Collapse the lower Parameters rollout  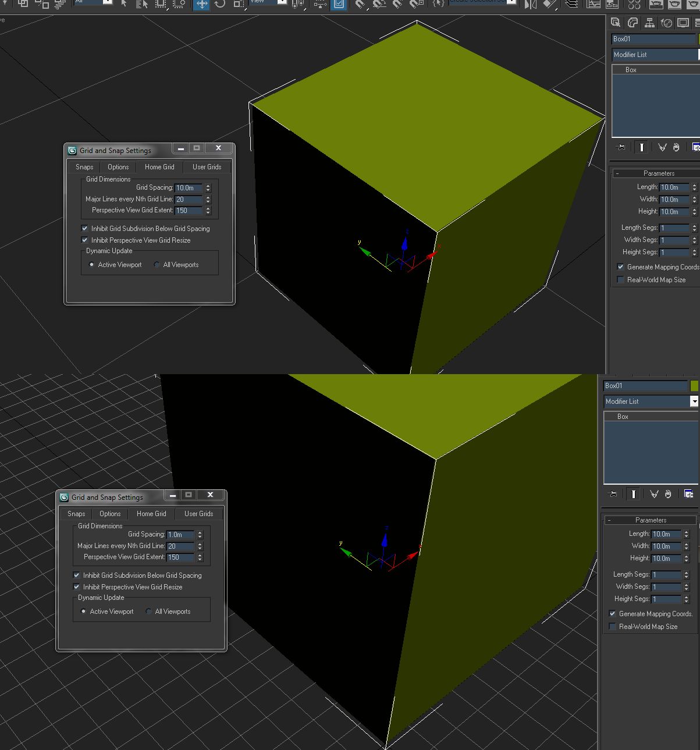(x=651, y=520)
